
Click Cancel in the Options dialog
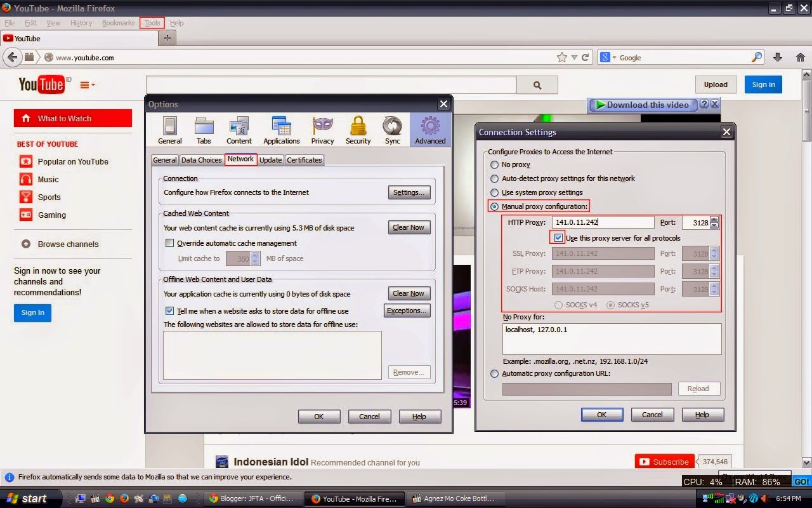369,417
